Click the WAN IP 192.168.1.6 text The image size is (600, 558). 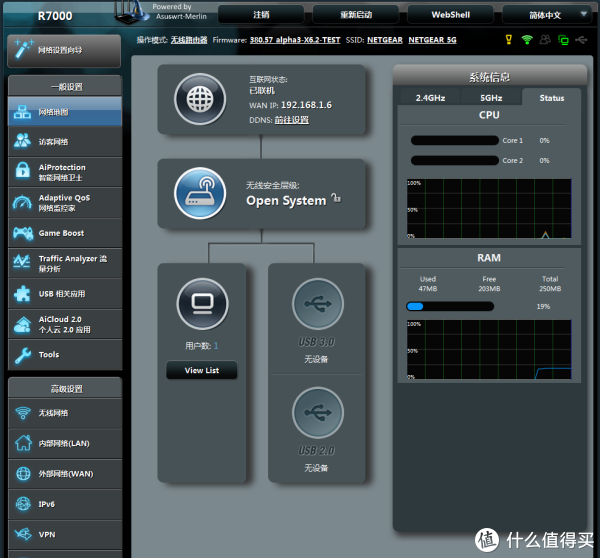[306, 105]
